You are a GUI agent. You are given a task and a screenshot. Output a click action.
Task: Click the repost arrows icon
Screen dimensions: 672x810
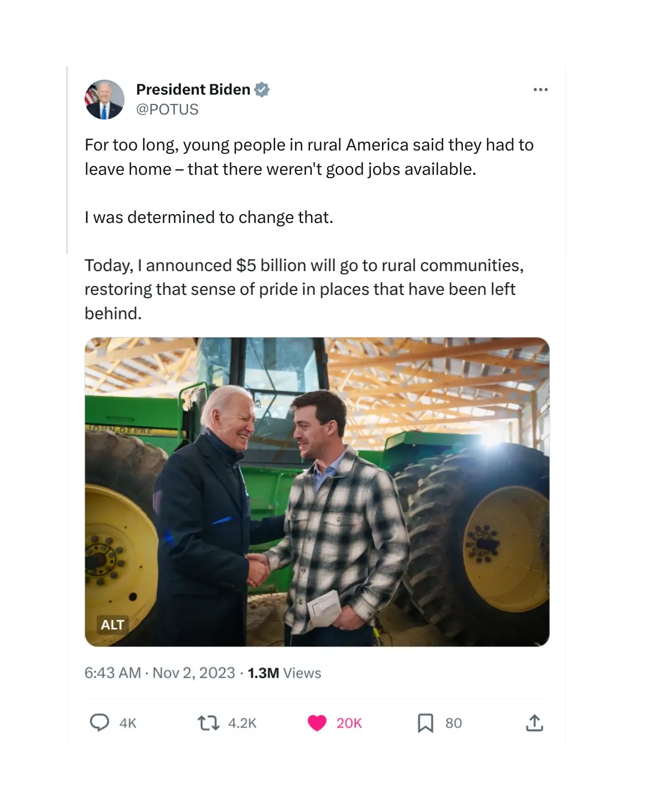(x=208, y=723)
